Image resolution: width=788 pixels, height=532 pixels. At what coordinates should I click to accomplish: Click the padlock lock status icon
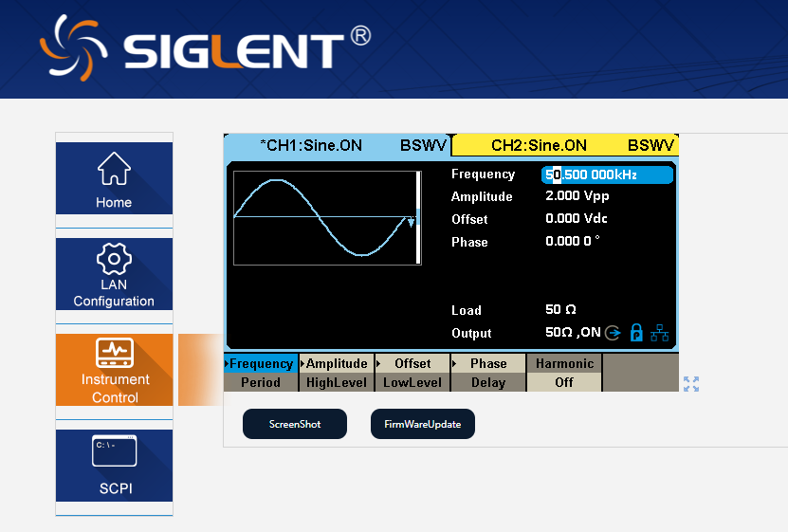point(636,333)
